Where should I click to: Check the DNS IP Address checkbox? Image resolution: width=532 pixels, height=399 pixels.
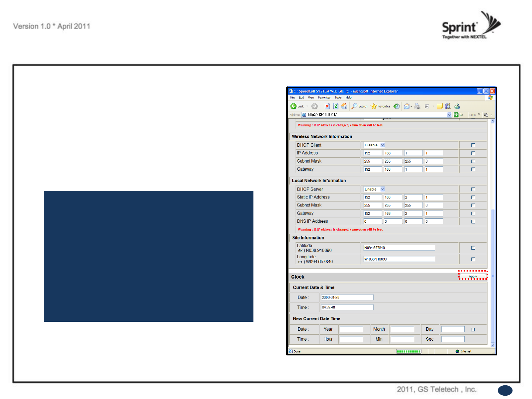[x=473, y=222]
